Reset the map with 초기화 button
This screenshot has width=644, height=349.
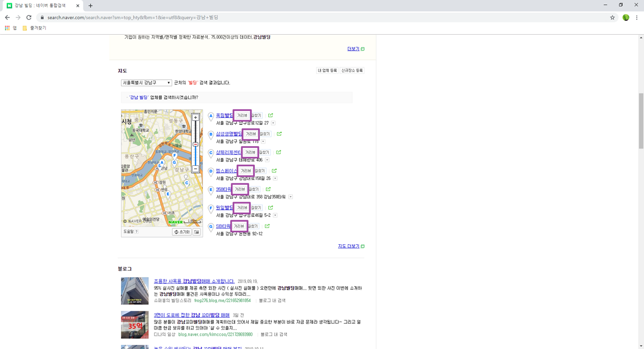(181, 232)
